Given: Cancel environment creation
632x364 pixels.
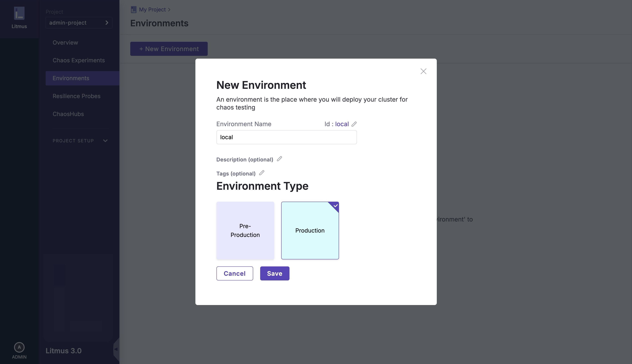Looking at the screenshot, I should (234, 273).
